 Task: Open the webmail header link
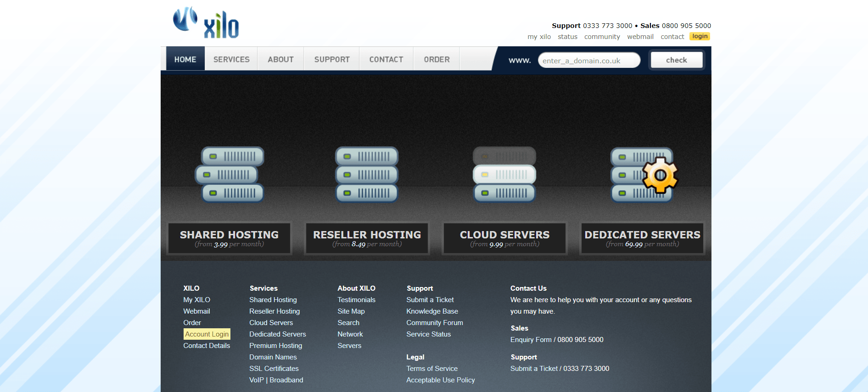pos(640,37)
